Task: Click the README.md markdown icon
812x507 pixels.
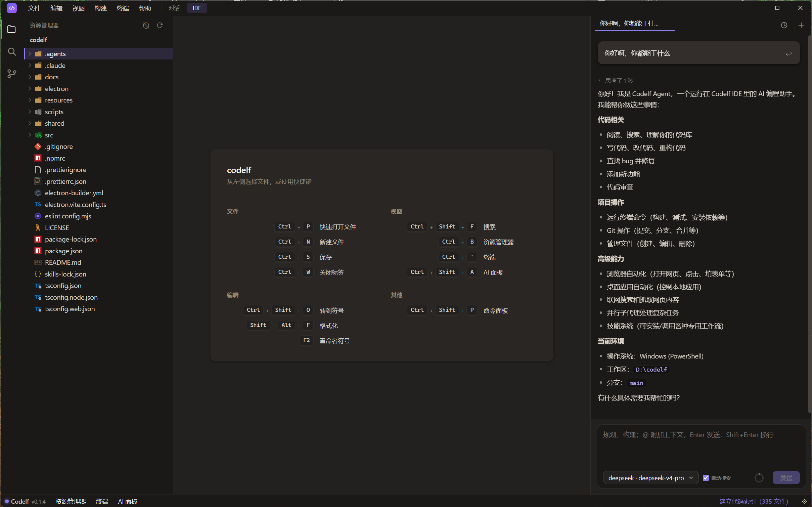Action: (x=38, y=262)
